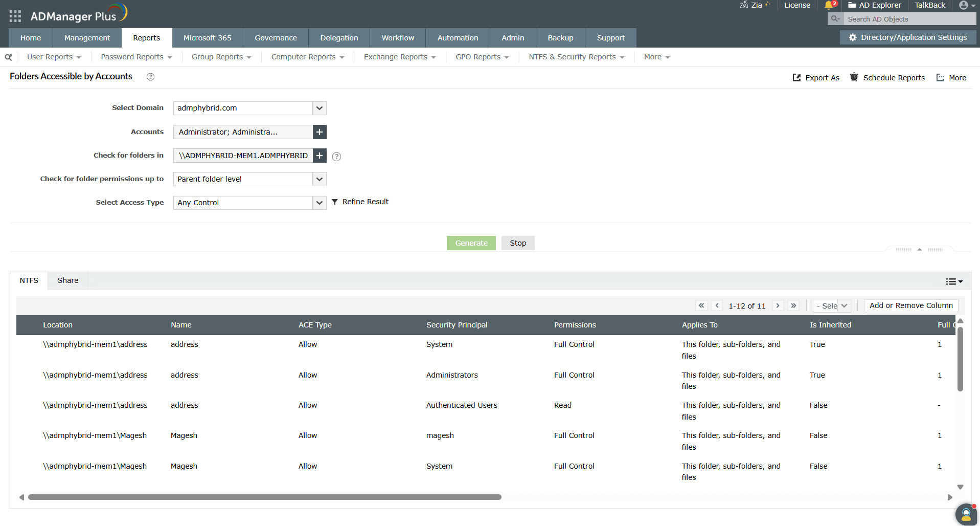Open the TalkBack link
980x526 pixels.
coord(930,5)
